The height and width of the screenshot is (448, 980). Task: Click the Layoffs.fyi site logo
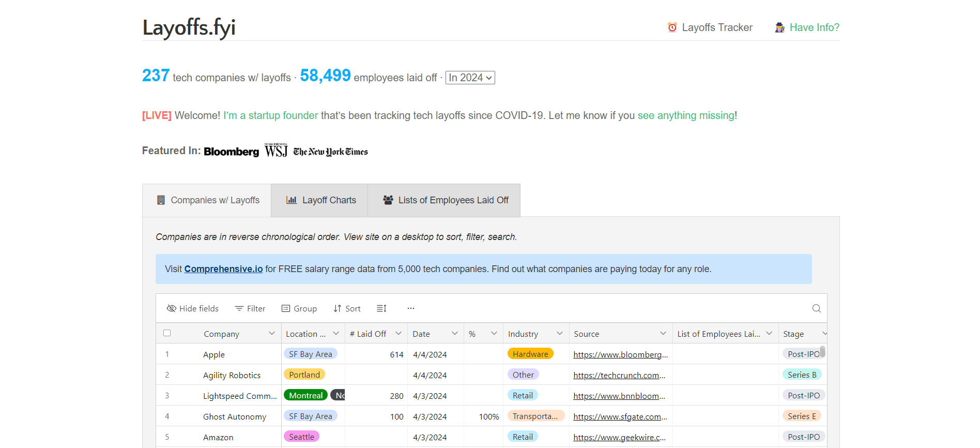(189, 27)
